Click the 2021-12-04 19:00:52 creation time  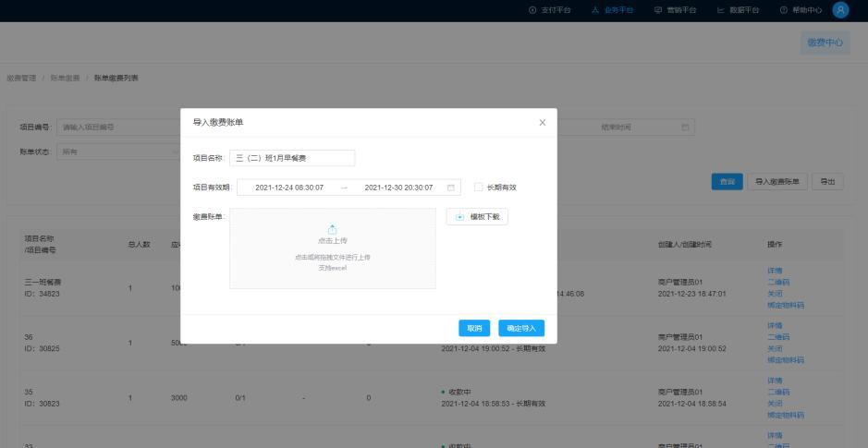[x=692, y=348]
